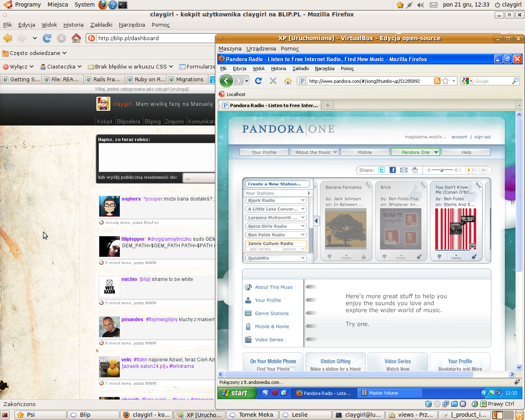
Task: Bookmark page with the star in XP Firefox
Action: pyautogui.click(x=446, y=81)
